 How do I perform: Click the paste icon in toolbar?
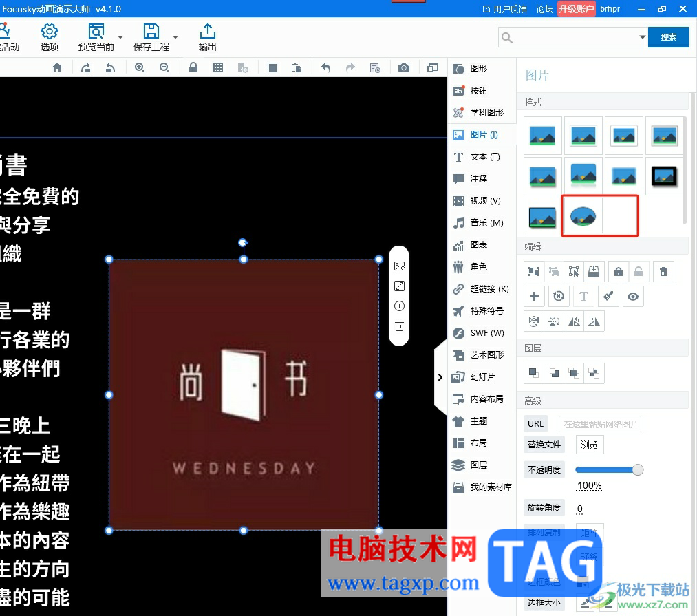pos(297,67)
